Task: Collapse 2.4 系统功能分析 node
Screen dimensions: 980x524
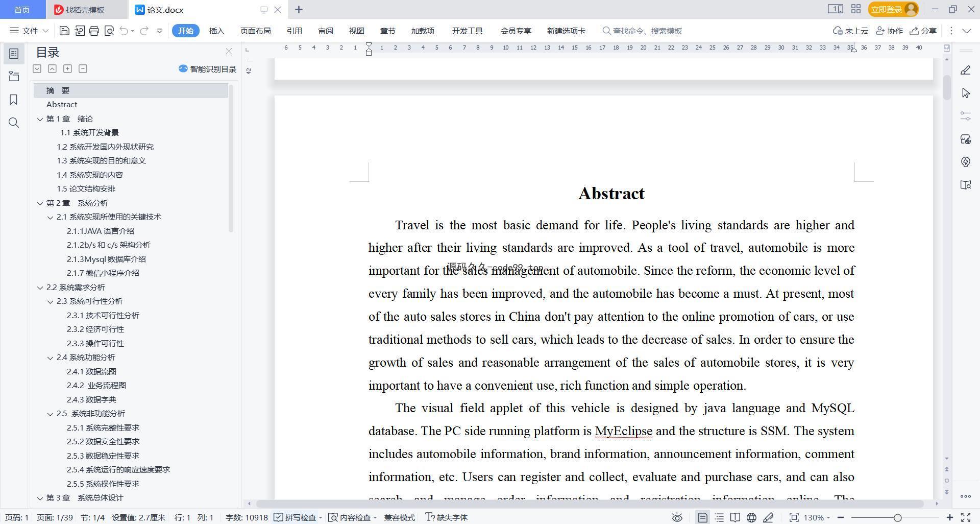Action: click(x=50, y=358)
